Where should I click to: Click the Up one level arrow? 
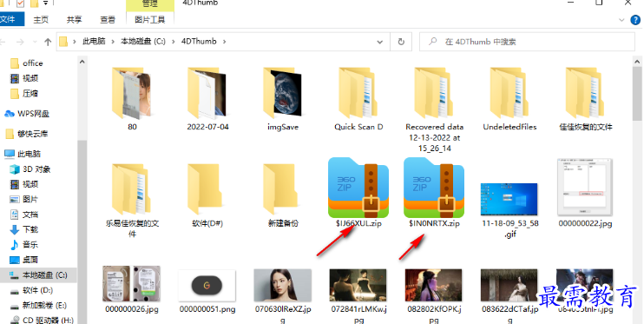(48, 42)
